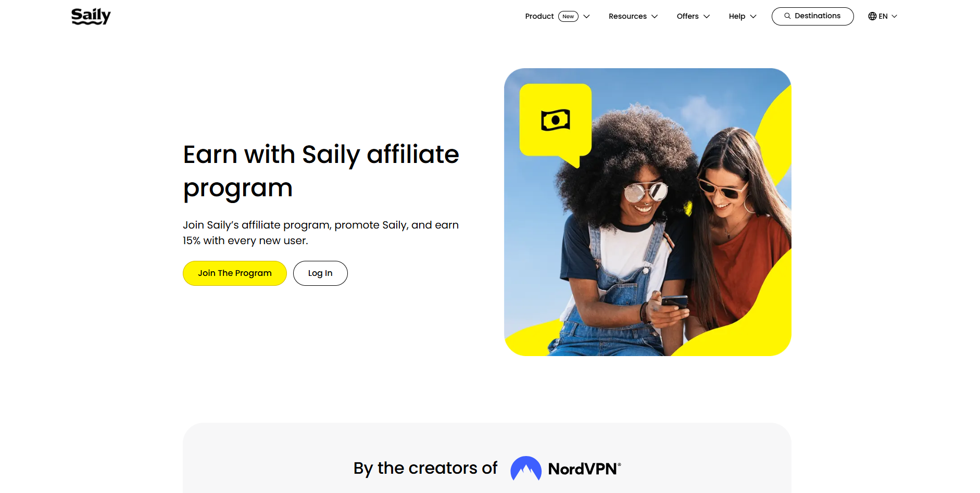
Task: Open the Offers menu
Action: pyautogui.click(x=687, y=16)
